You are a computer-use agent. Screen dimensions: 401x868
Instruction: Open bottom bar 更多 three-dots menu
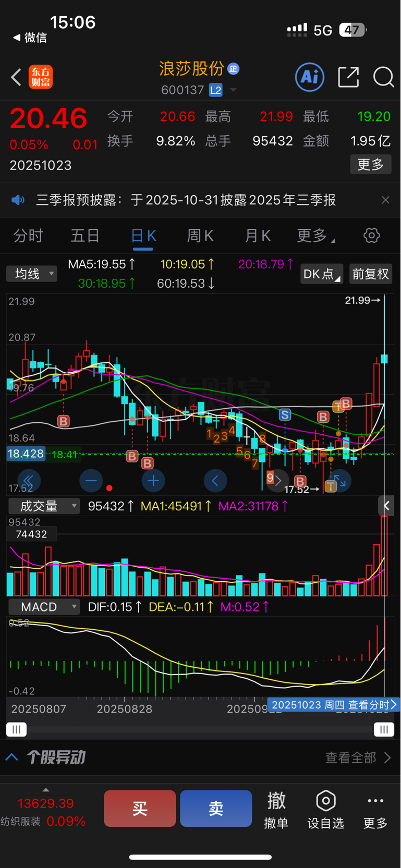(x=375, y=810)
